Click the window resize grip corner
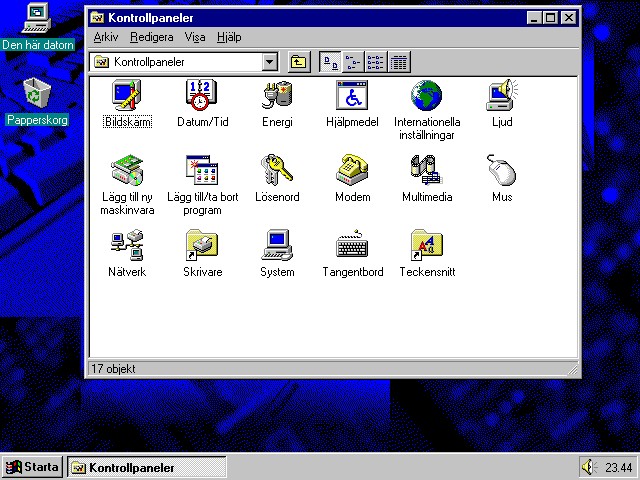Viewport: 640px width, 480px height. pos(573,369)
